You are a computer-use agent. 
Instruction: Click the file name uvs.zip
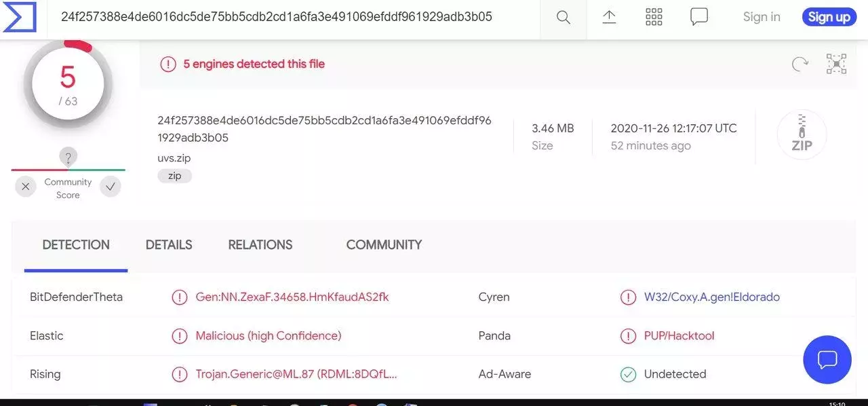(174, 158)
